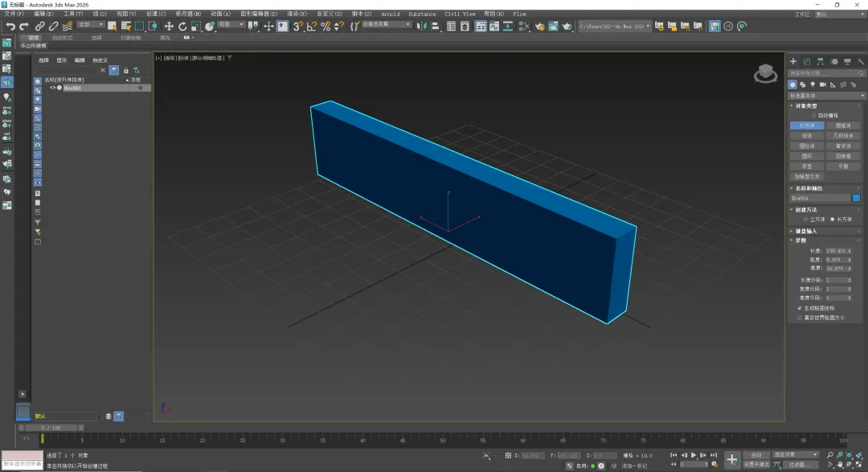The image size is (868, 472).
Task: Activate the Unlink Selection tool
Action: [54, 26]
